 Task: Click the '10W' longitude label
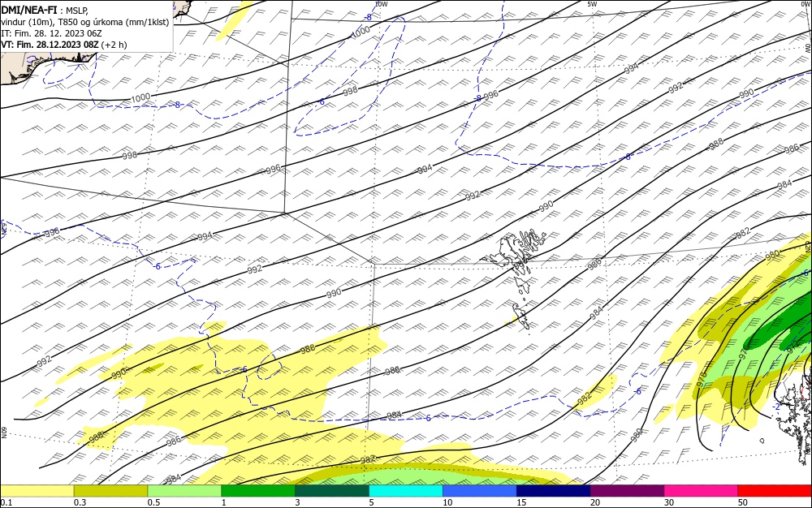381,4
